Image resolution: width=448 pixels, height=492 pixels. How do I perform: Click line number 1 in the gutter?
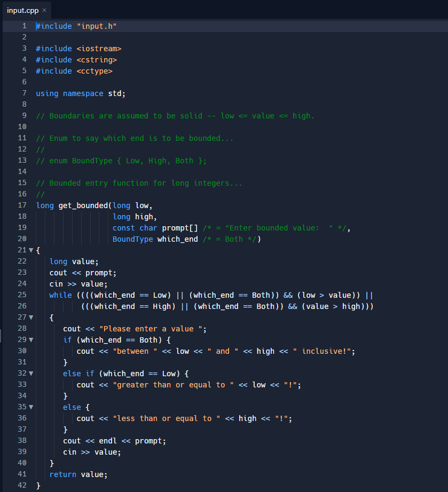coord(24,26)
